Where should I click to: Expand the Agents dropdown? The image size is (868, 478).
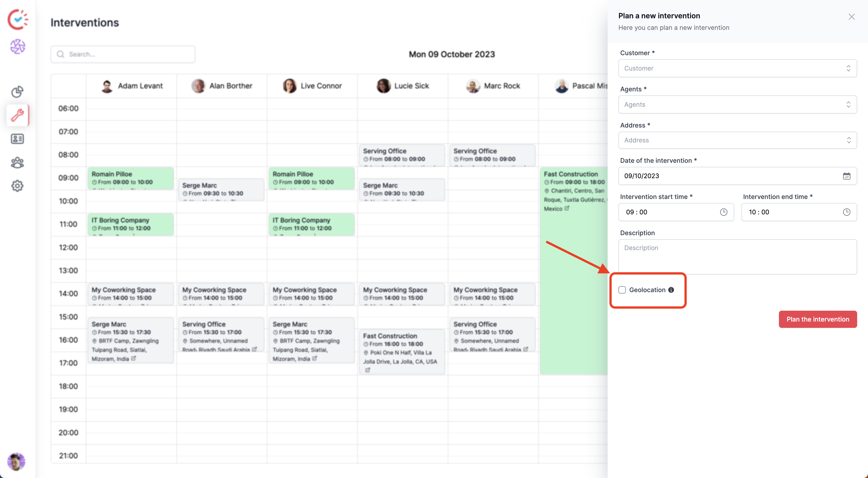click(x=737, y=104)
